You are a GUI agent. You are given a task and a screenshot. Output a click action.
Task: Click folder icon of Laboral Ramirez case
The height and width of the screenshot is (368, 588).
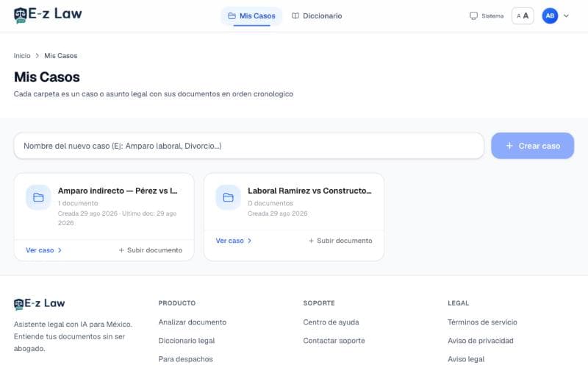point(228,197)
